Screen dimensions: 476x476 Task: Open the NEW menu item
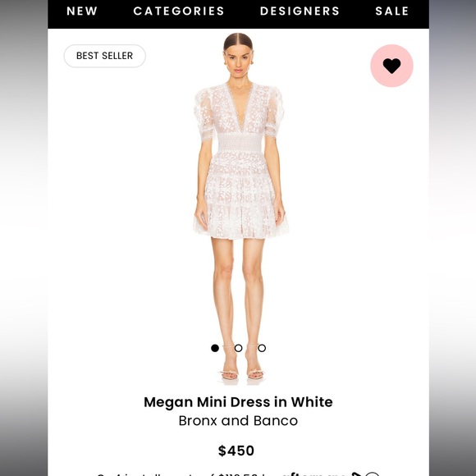(x=82, y=11)
